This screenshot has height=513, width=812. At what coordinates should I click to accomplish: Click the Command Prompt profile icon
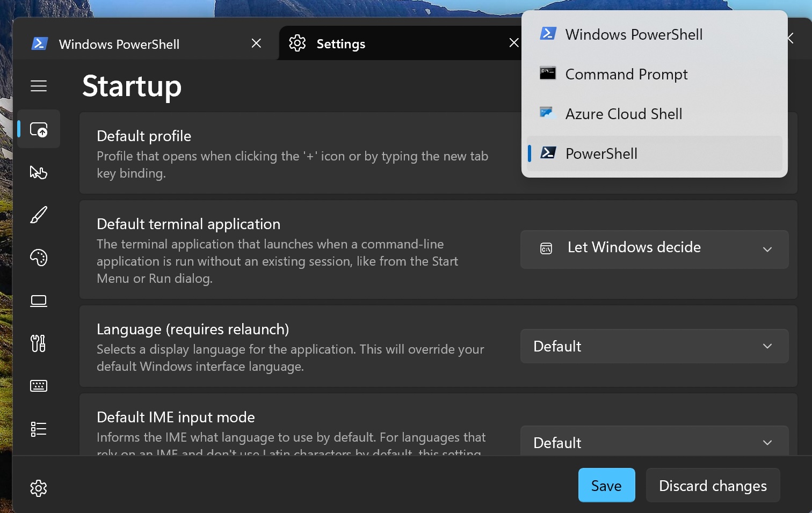[547, 74]
